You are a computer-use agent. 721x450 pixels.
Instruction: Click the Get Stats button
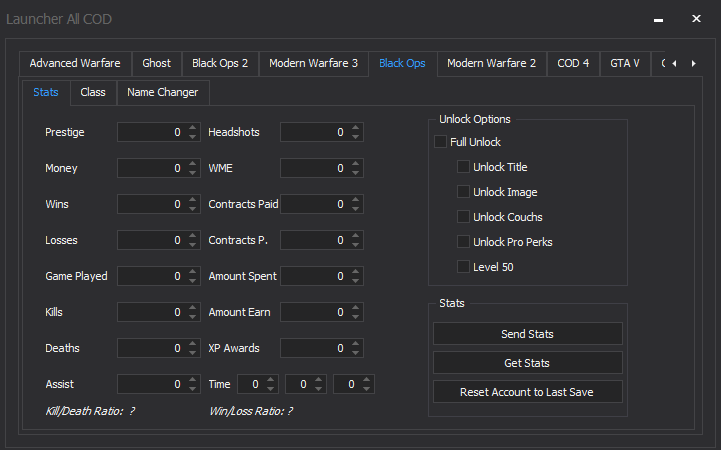[527, 363]
